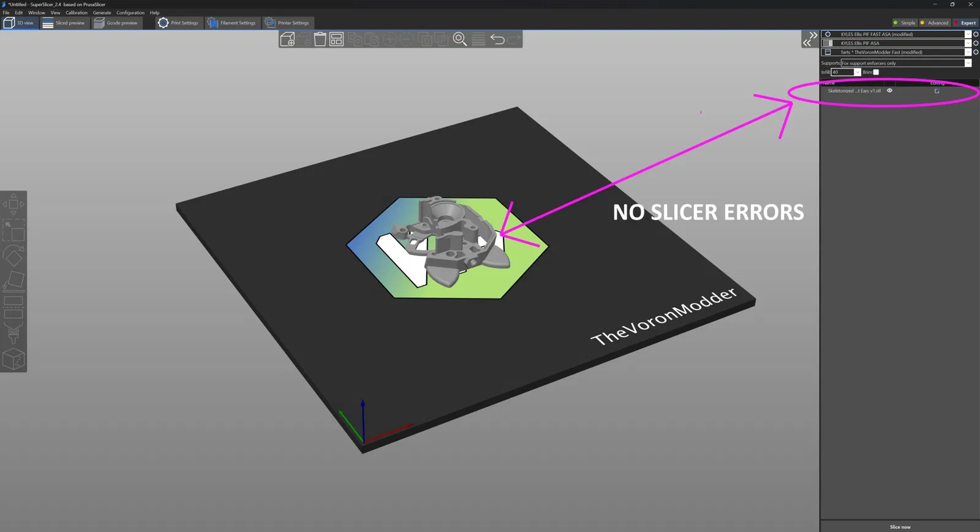The height and width of the screenshot is (532, 980).
Task: Arrange objects on the bed
Action: pyautogui.click(x=336, y=39)
